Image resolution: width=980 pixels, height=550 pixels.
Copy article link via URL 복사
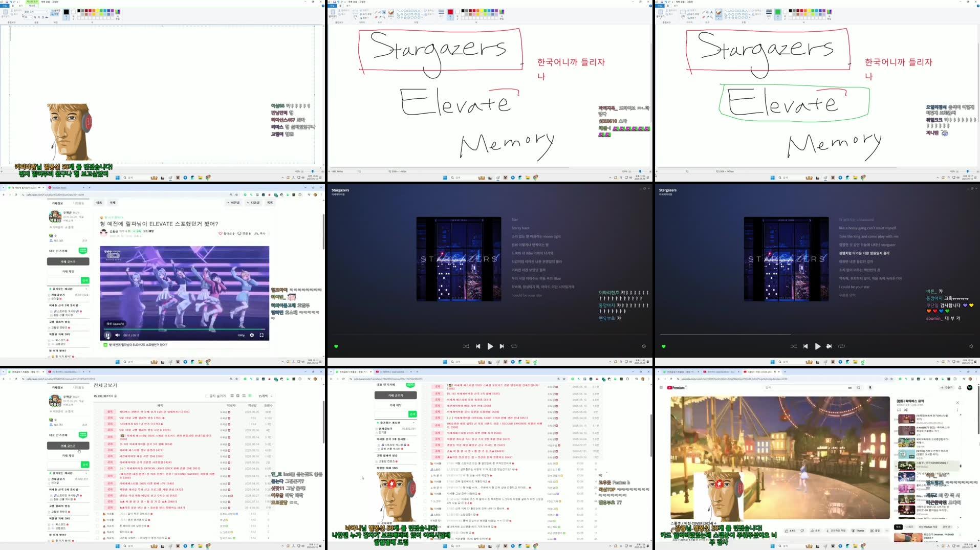259,233
